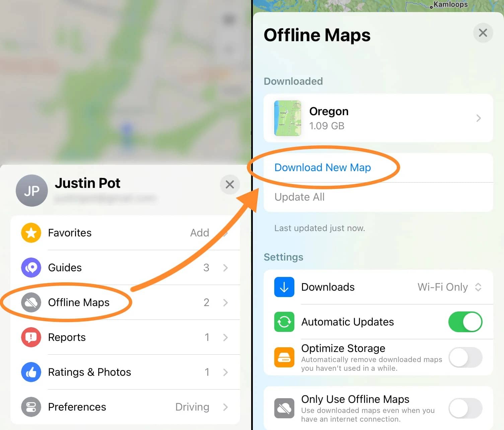504x430 pixels.
Task: Click the gray Preferences toggle icon
Action: [x=31, y=407]
